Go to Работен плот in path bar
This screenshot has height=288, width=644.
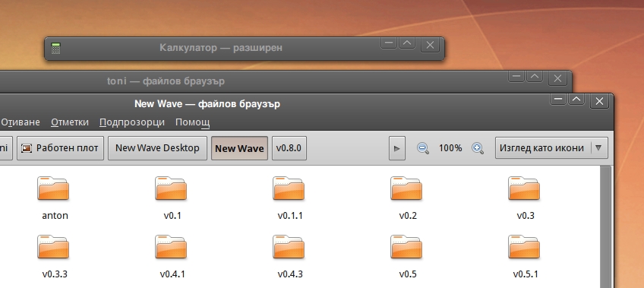click(x=60, y=148)
